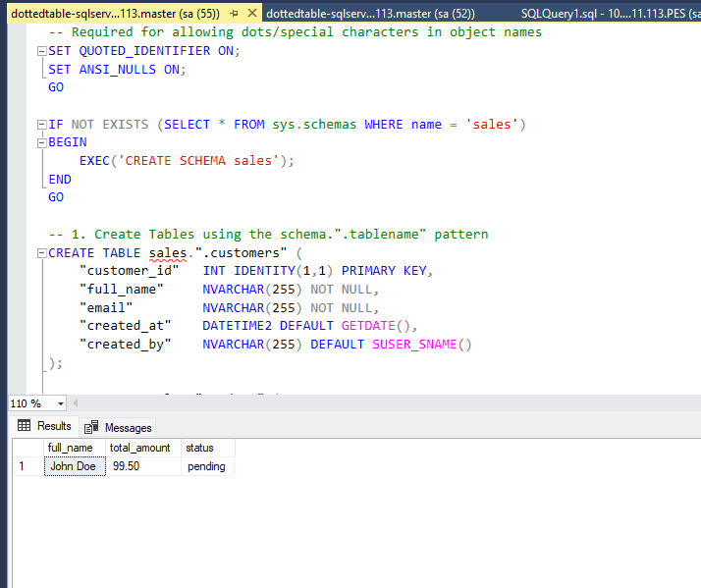
Task: Switch to the Messages tab
Action: (128, 427)
